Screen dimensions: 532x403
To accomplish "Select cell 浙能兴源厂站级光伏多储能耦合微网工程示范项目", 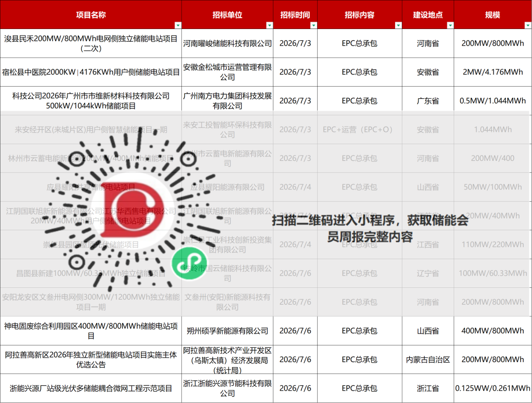I will coord(91,388).
